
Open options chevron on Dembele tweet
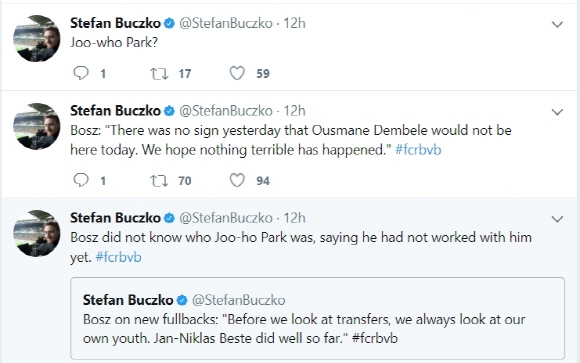coord(557,112)
